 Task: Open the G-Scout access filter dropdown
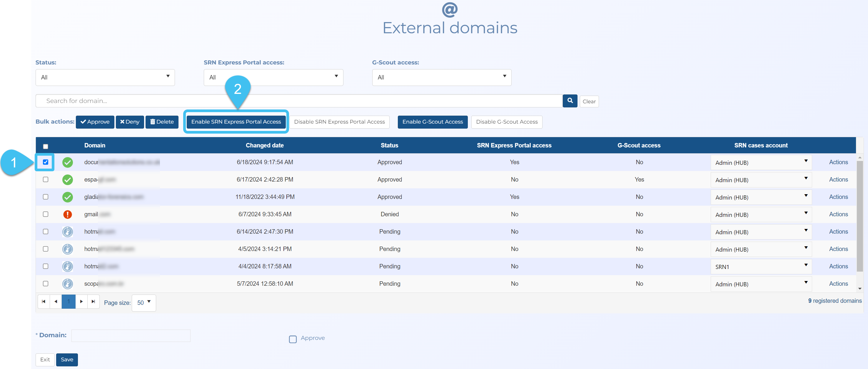click(441, 77)
